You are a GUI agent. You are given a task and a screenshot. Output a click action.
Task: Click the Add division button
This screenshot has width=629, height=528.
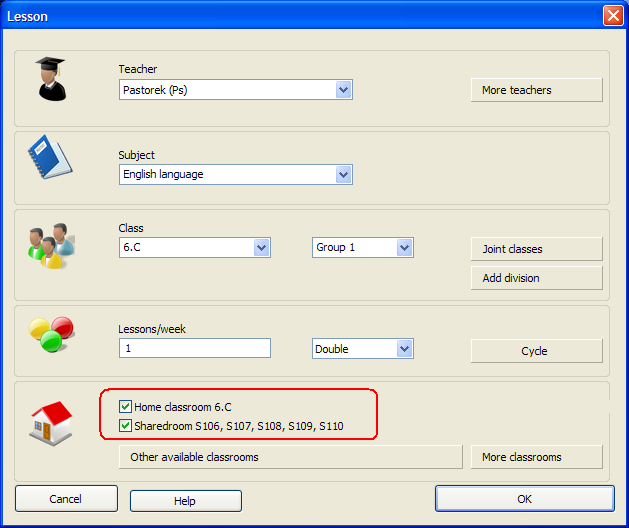coord(536,278)
